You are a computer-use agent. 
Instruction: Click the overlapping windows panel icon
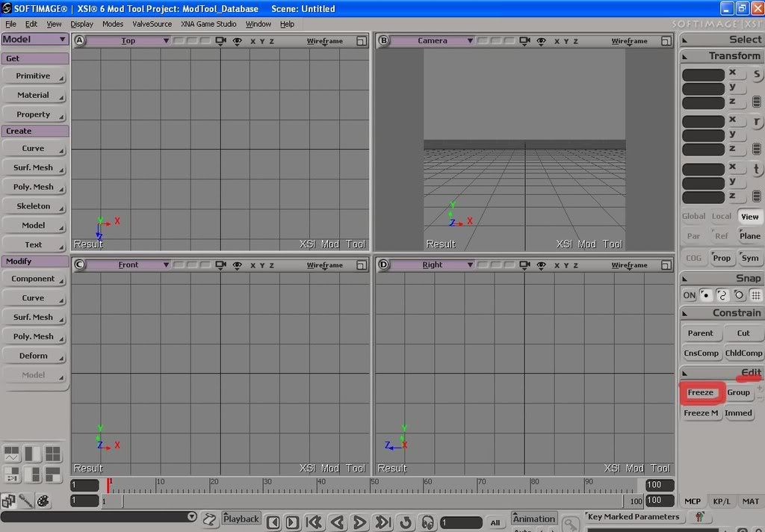8,501
